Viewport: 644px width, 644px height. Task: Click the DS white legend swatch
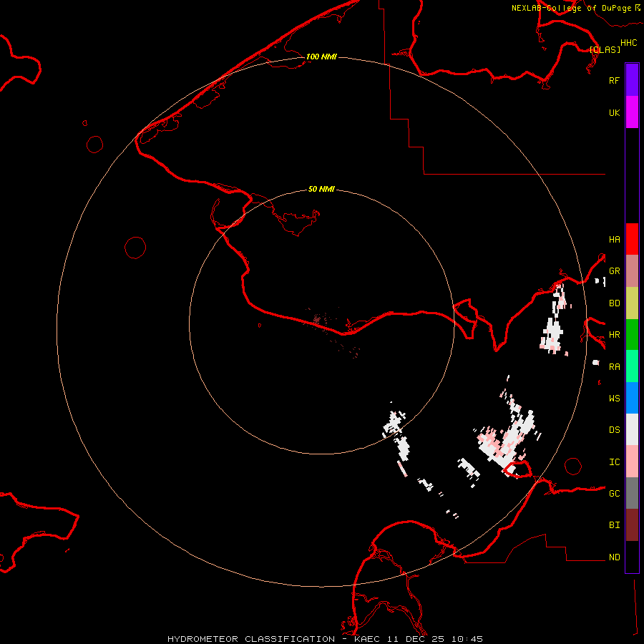(x=632, y=429)
